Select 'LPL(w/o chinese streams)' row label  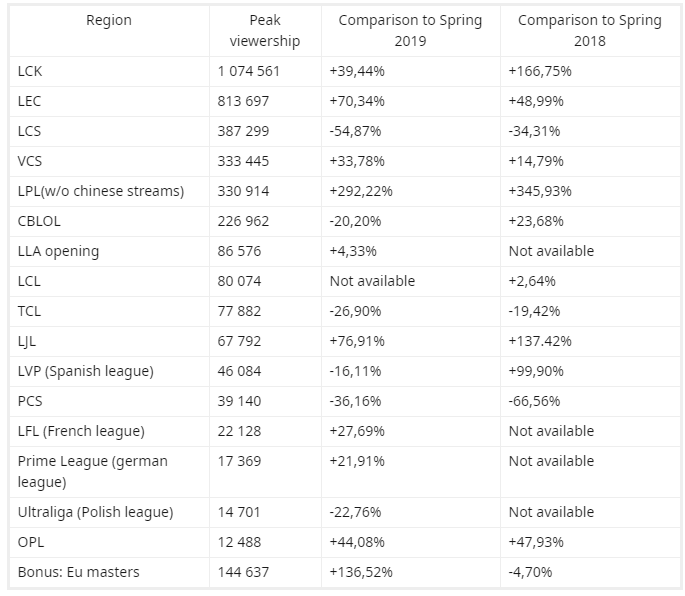101,191
